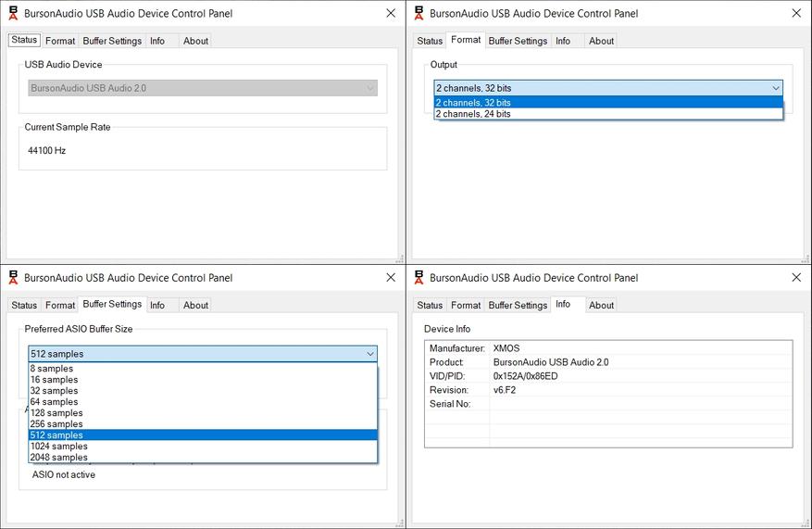Open Buffer Settings tab in the Info window

pos(518,305)
